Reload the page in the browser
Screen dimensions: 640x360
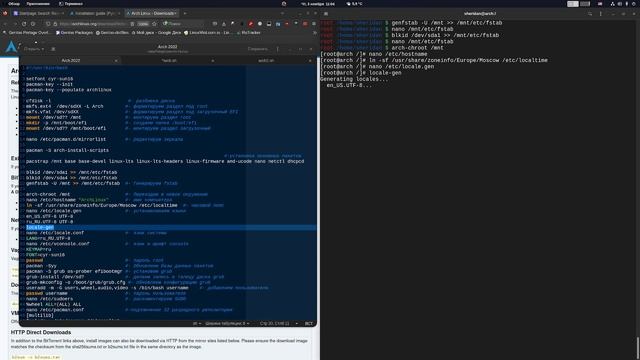(24, 24)
